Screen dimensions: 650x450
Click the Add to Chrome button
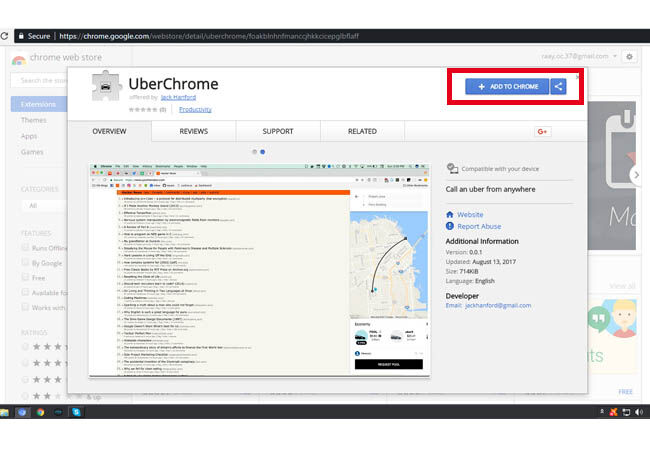pos(507,87)
